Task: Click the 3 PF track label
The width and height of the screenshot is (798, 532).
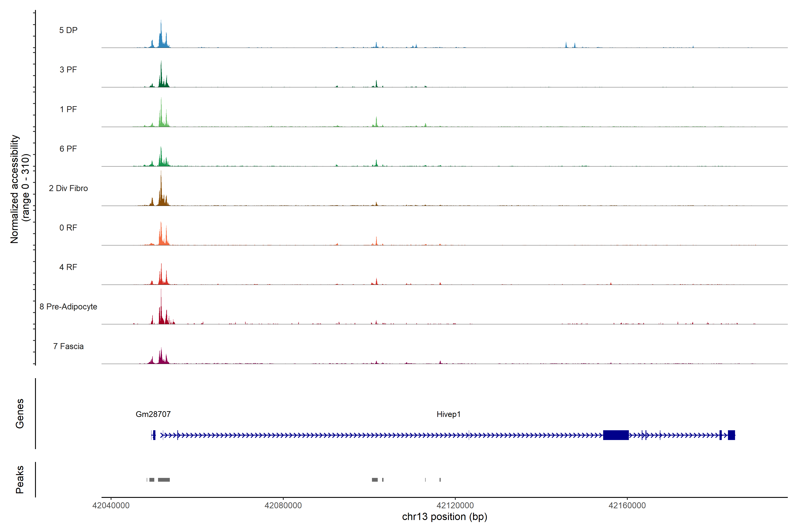Action: [x=68, y=70]
